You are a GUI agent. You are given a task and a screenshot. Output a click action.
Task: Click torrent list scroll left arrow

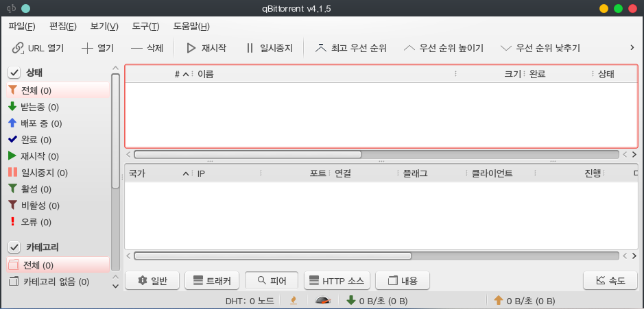(x=128, y=154)
